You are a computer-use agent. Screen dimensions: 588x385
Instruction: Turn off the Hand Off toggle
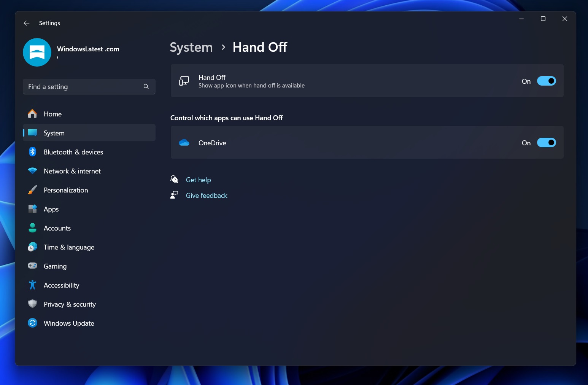point(546,81)
